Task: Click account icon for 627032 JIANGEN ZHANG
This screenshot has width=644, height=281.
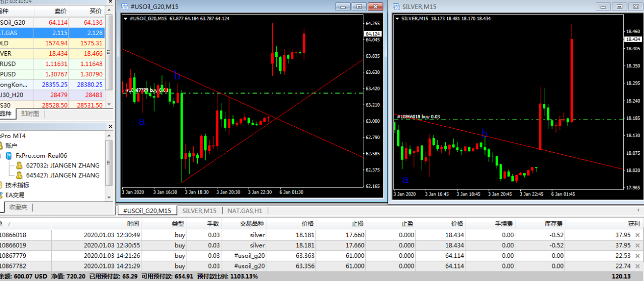Action: coord(20,165)
